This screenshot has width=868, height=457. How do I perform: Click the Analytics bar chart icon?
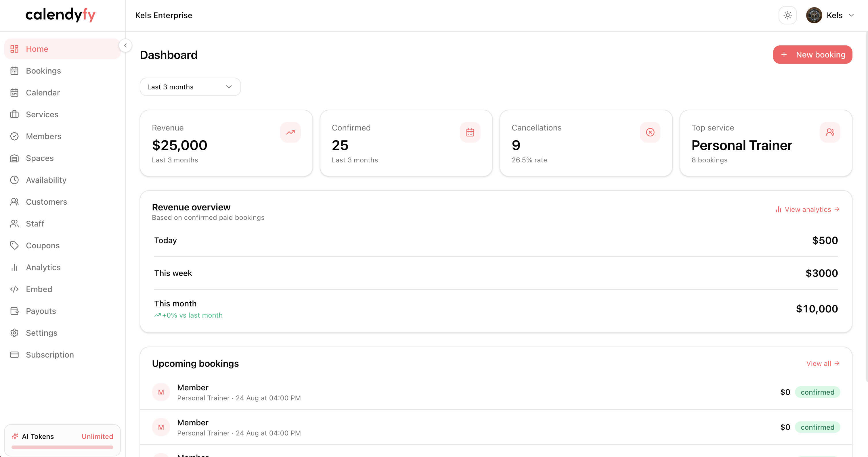pyautogui.click(x=14, y=267)
